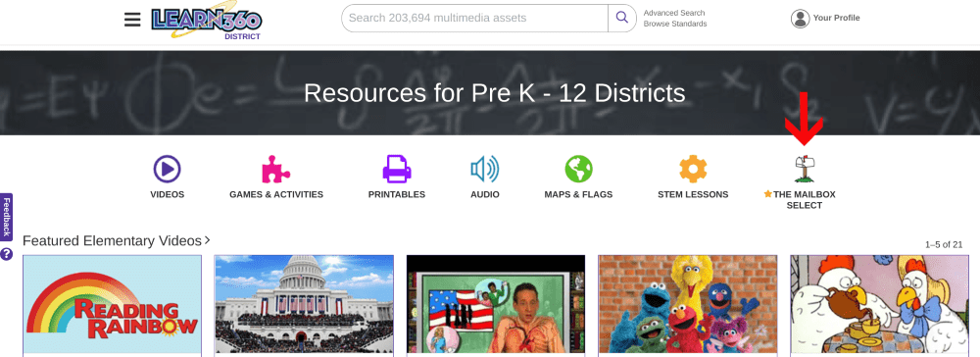Click the magnifying glass search button

(x=622, y=18)
